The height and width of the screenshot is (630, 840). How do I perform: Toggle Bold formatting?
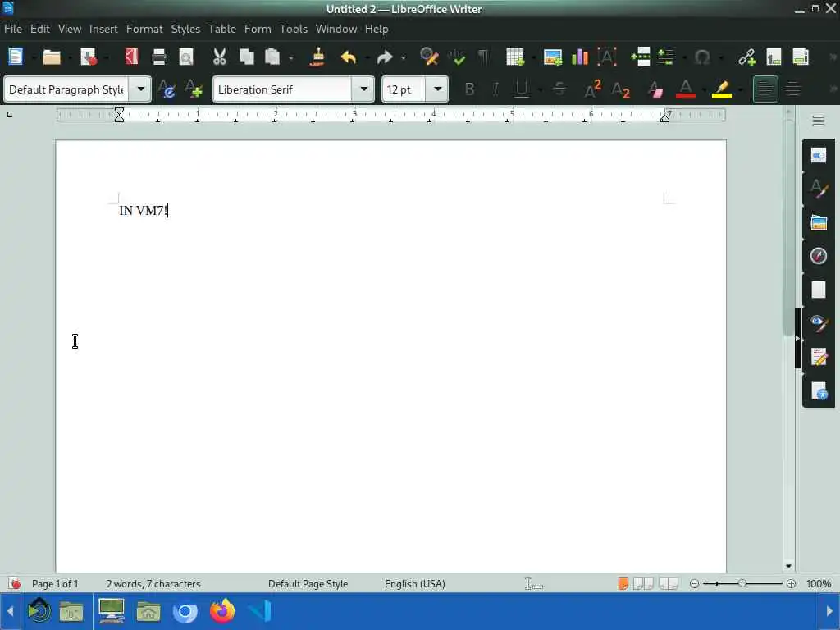point(469,89)
